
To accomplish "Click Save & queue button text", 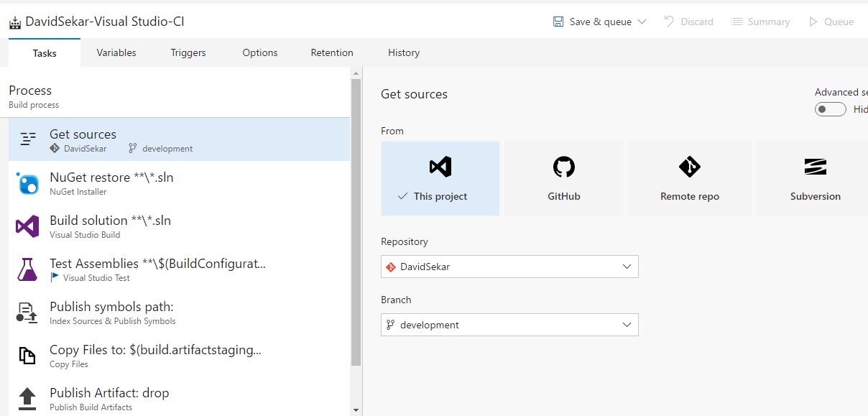I will point(601,22).
